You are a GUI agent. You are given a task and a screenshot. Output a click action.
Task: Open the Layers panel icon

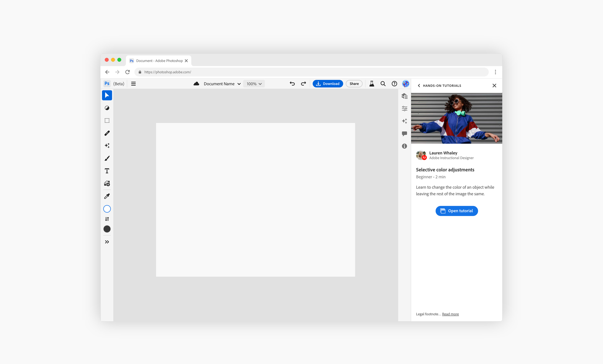[x=404, y=96]
